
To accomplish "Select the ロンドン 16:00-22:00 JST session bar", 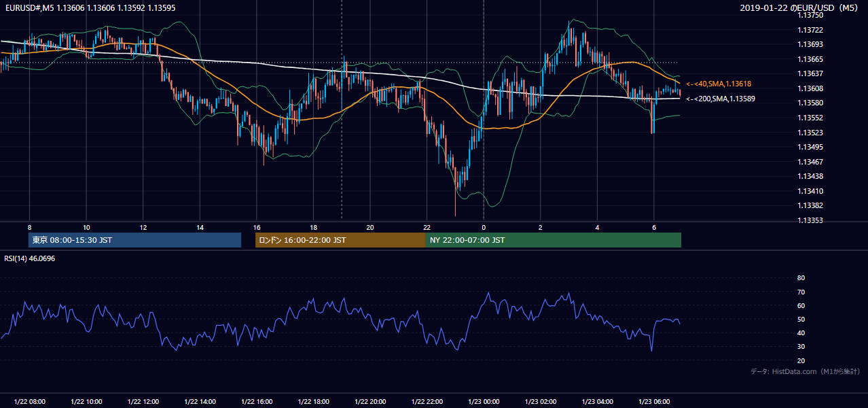I will point(340,240).
